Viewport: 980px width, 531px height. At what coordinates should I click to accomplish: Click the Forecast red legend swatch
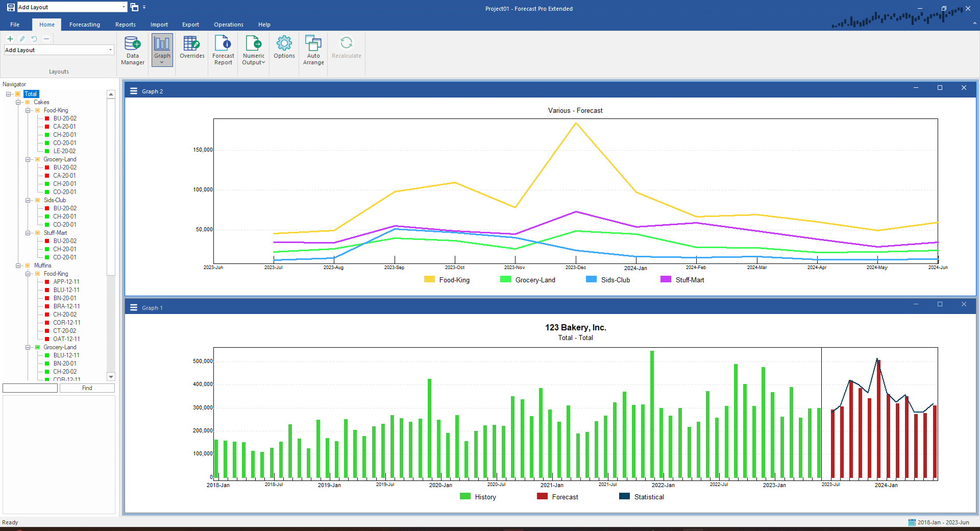click(x=542, y=496)
